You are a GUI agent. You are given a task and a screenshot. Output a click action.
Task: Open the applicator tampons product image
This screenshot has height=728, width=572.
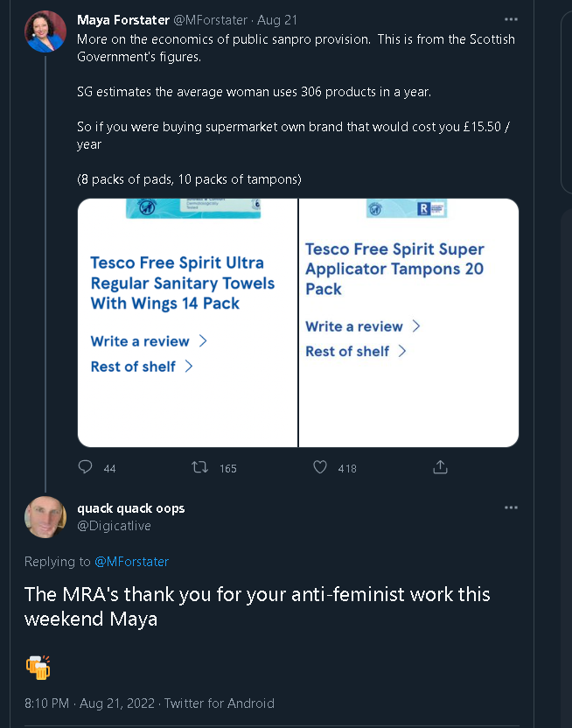coord(408,323)
